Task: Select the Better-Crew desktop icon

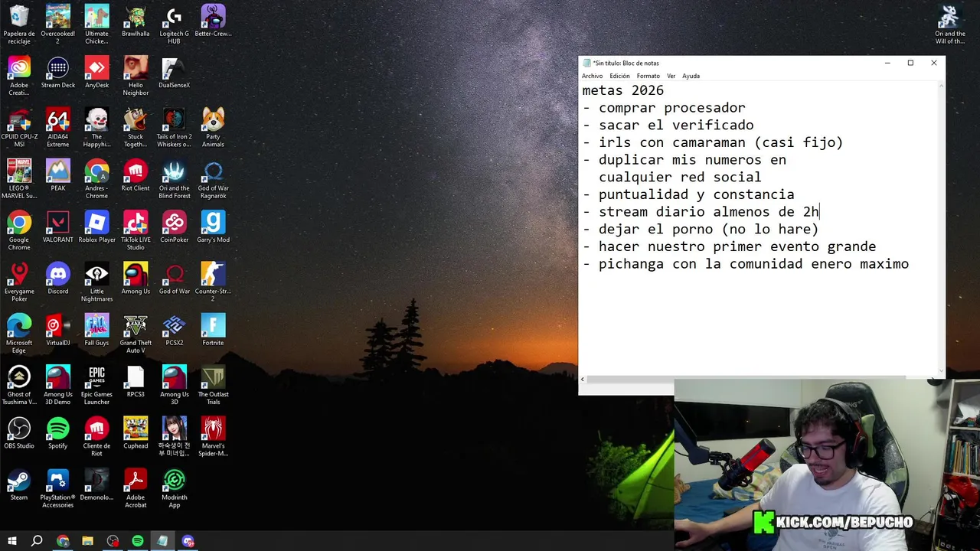Action: tap(213, 21)
